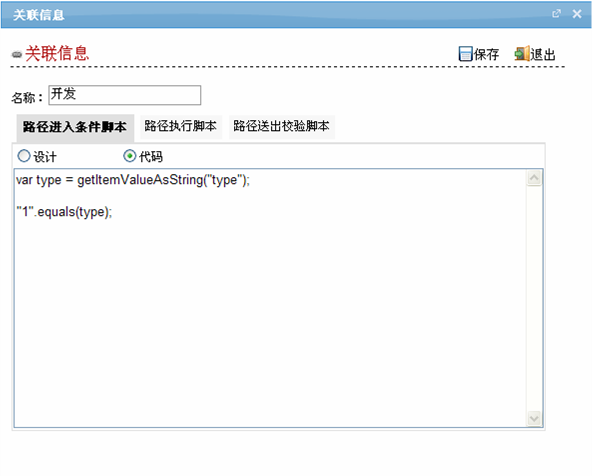Viewport: 592px width, 476px height.
Task: Click the pop-out window icon in title bar
Action: [x=556, y=14]
